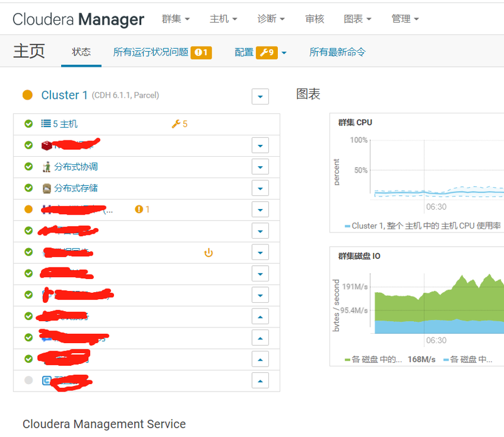Click the green check beside 分布式协调
The image size is (504, 437).
28,166
